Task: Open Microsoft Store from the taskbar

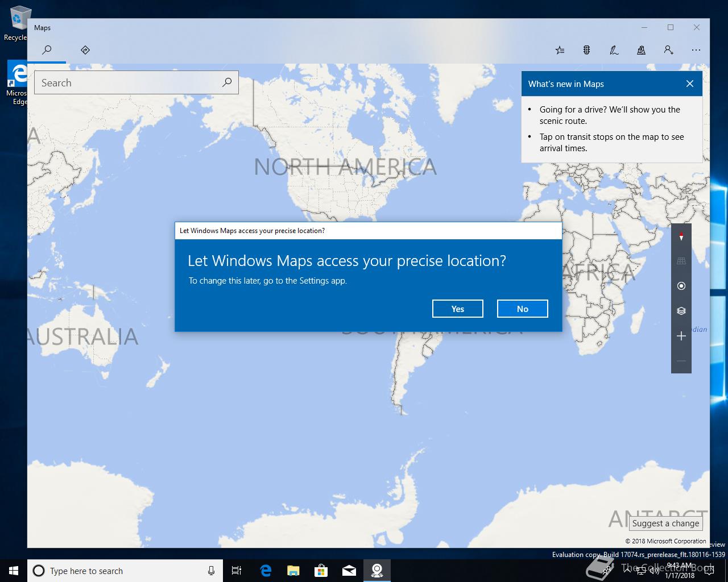Action: pyautogui.click(x=321, y=571)
